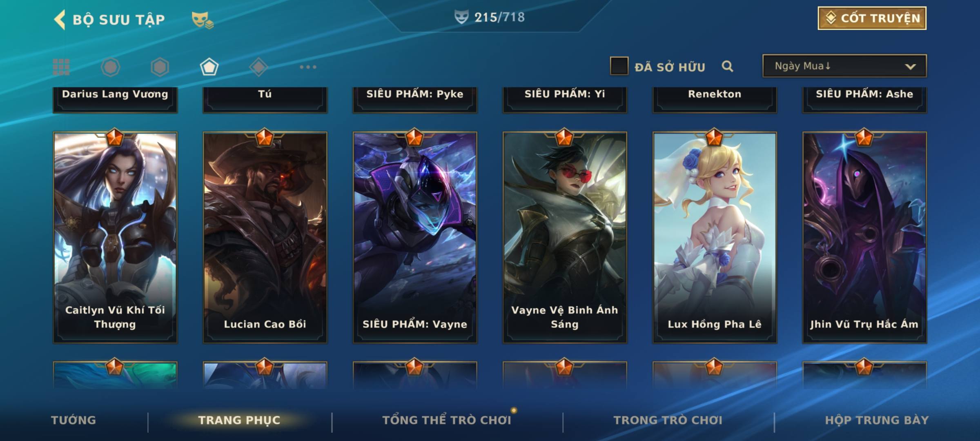980x441 pixels.
Task: Select the SIÊU PHẨM: Vayne skin card
Action: [415, 237]
